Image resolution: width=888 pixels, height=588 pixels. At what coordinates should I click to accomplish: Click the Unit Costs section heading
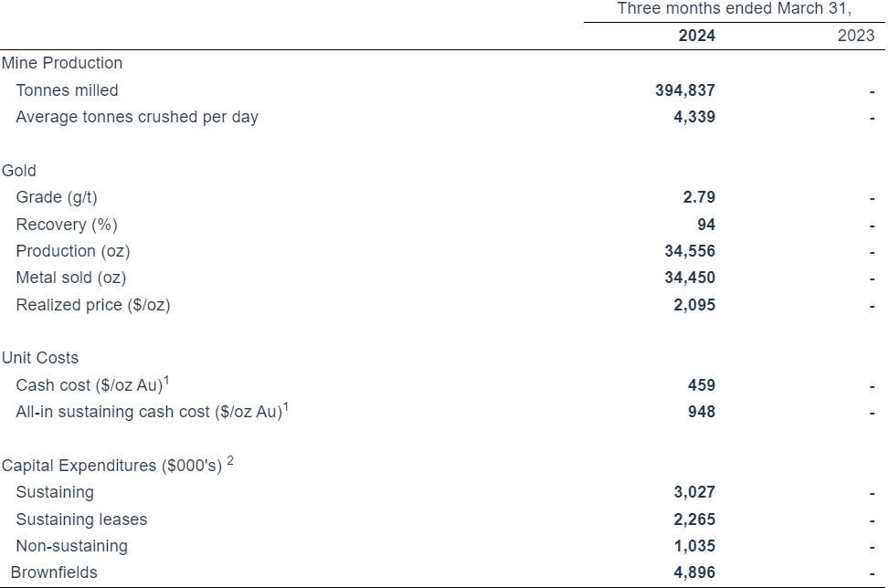[40, 358]
